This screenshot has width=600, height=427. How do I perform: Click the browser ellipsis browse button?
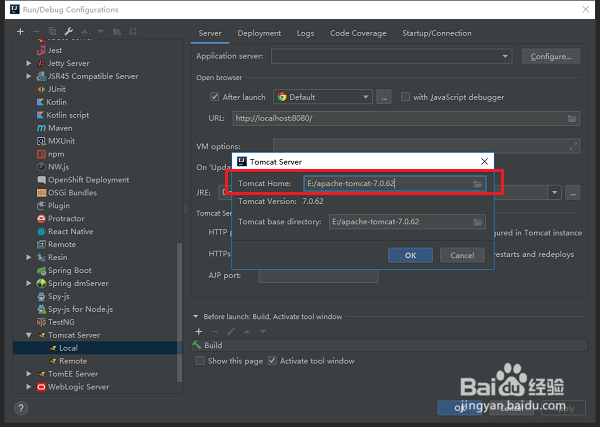pos(384,97)
